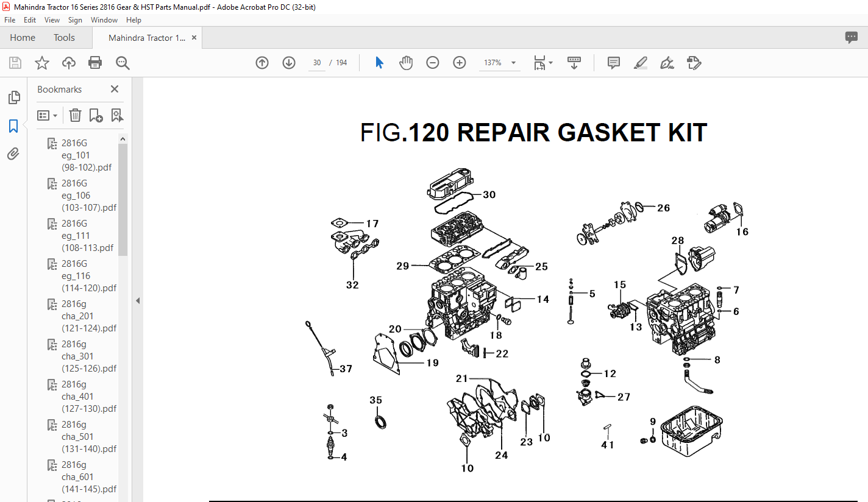Delete the selected bookmark
868x502 pixels.
click(75, 115)
